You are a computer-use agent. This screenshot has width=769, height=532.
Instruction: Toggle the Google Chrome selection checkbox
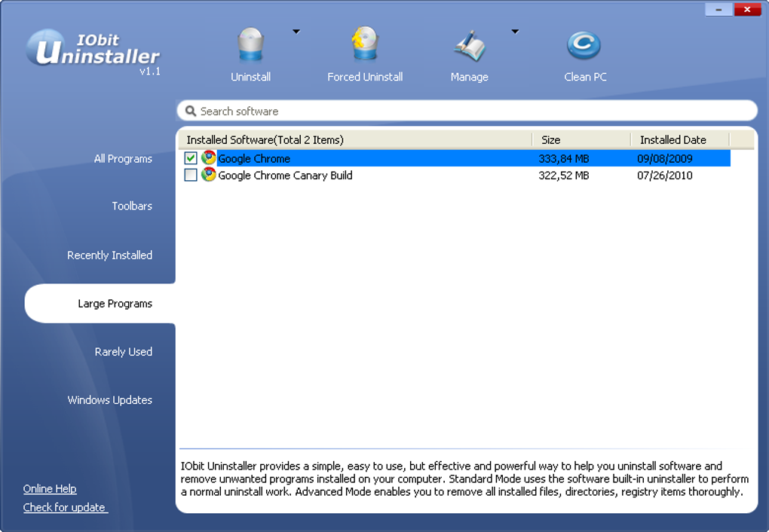(191, 158)
